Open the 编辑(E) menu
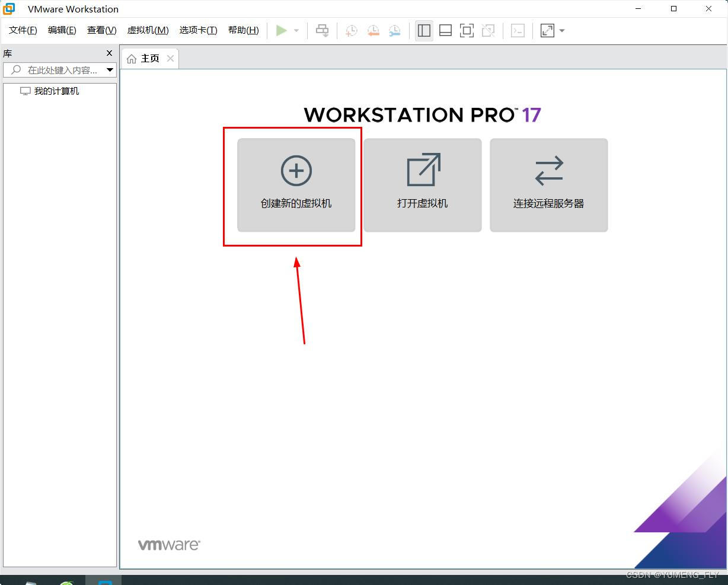 click(62, 30)
